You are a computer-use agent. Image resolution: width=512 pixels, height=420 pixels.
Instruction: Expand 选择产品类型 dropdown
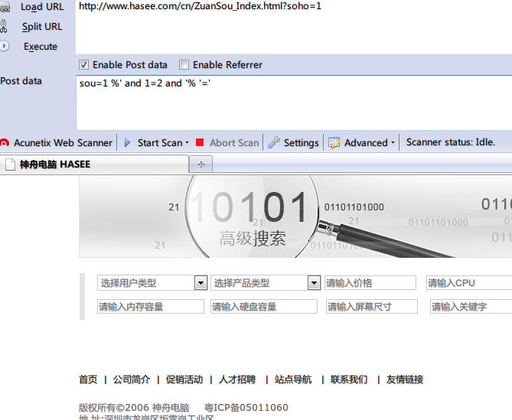pos(314,282)
